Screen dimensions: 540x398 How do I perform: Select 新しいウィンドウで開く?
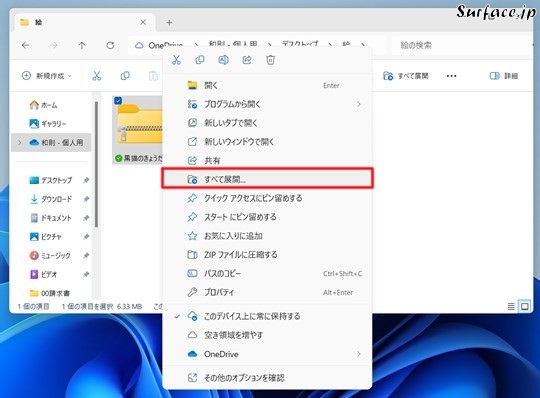(x=267, y=142)
